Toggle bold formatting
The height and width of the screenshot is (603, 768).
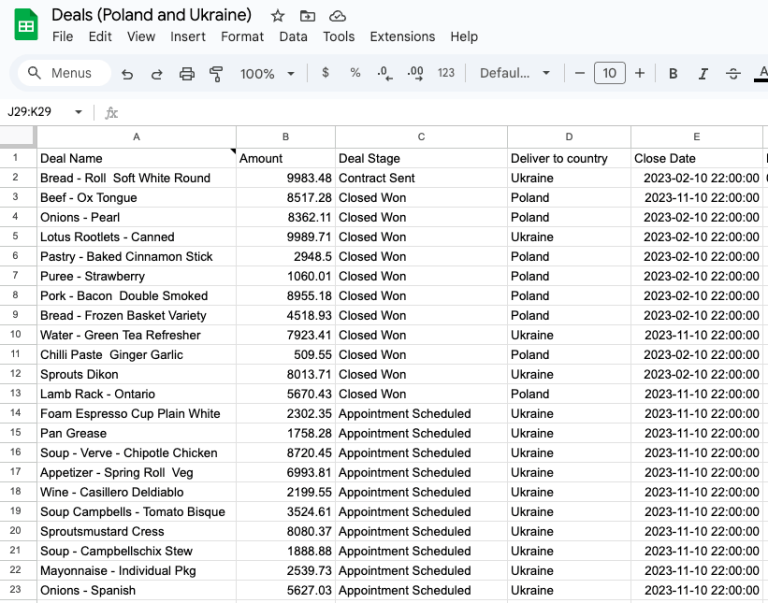point(673,73)
